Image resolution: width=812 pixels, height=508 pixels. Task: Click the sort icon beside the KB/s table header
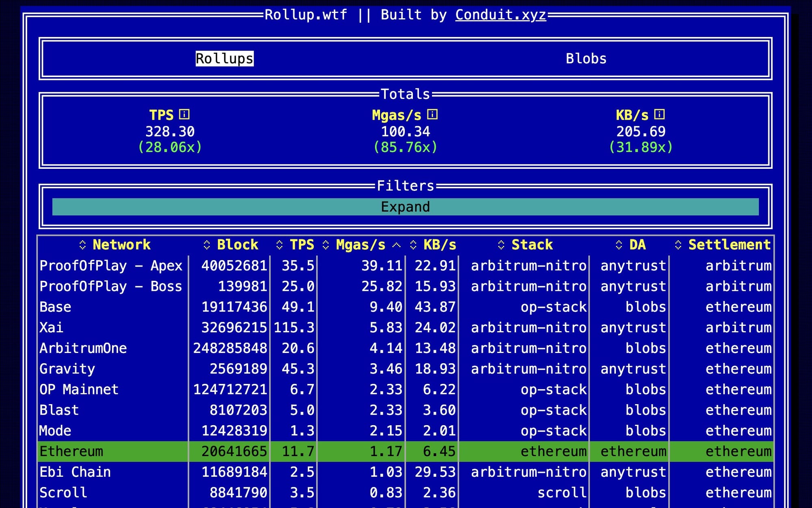click(413, 245)
